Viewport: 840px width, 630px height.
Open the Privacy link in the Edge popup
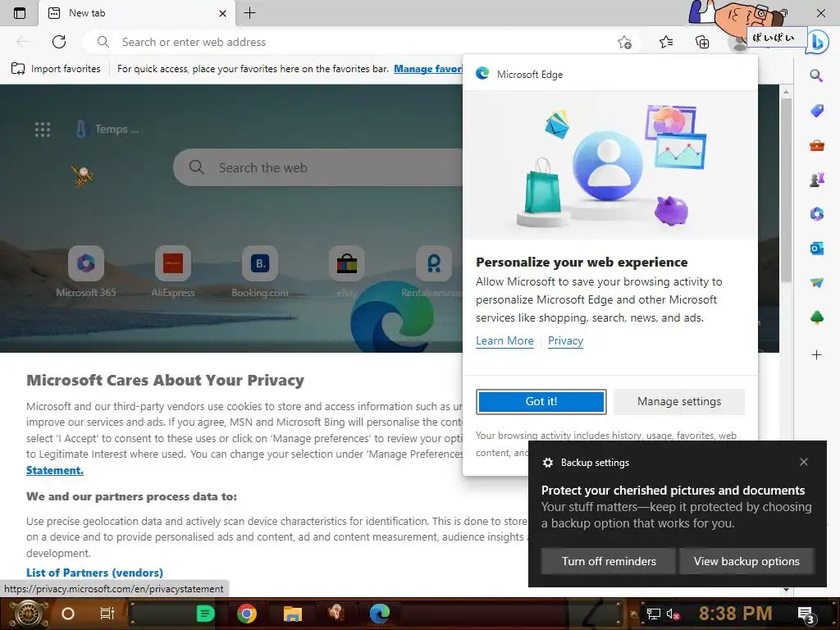point(565,340)
